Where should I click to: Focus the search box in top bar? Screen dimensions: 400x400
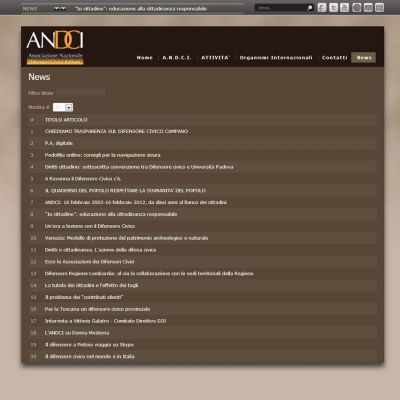tap(281, 7)
